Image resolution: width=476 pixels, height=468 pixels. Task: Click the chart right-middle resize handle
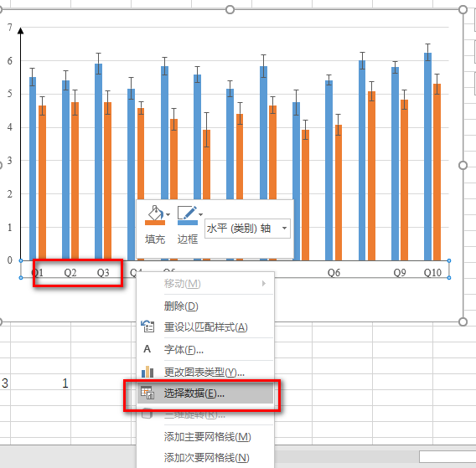pos(463,165)
